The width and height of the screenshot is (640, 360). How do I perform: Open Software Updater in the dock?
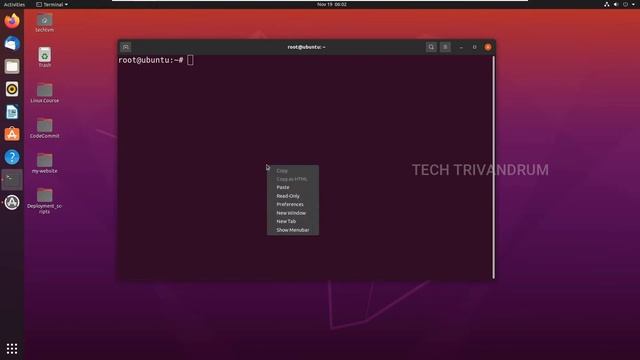point(12,202)
